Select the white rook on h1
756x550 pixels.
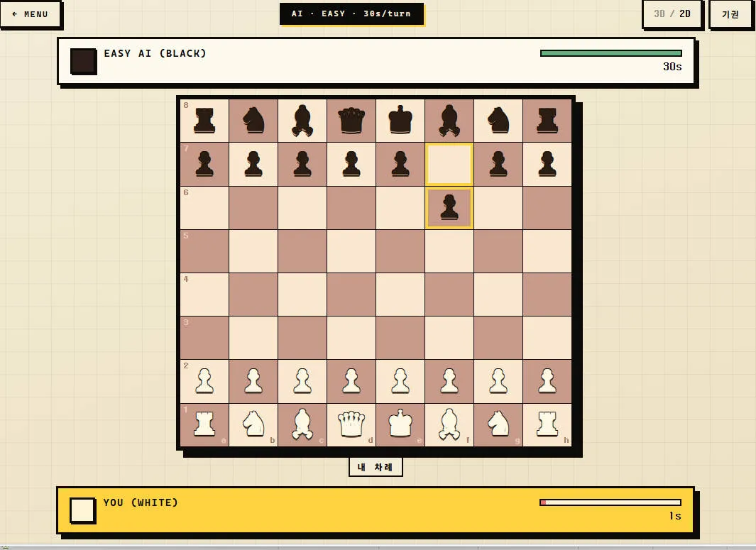[547, 424]
